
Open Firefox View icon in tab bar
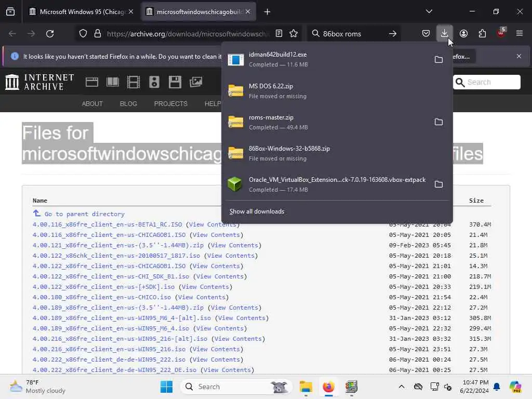10,12
